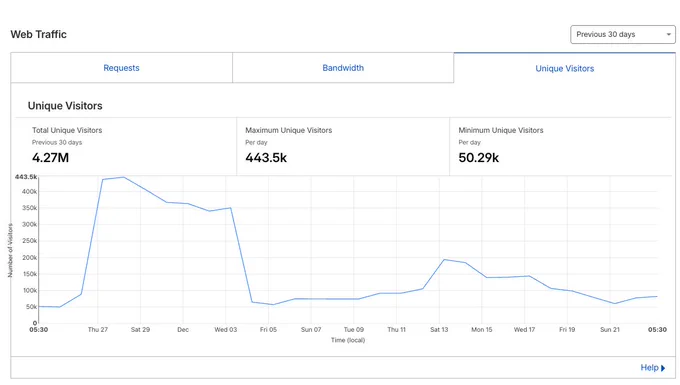
Task: Click the 100k y-axis label
Action: pyautogui.click(x=29, y=290)
